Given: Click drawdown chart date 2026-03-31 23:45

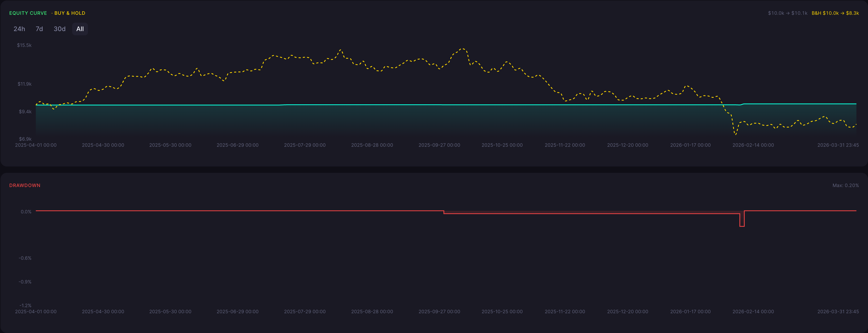Looking at the screenshot, I should coord(838,312).
